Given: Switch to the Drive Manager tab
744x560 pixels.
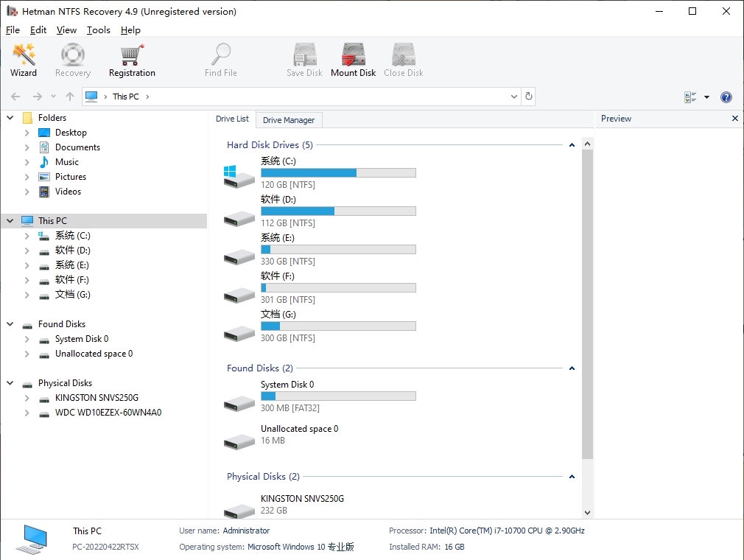Looking at the screenshot, I should (x=288, y=119).
